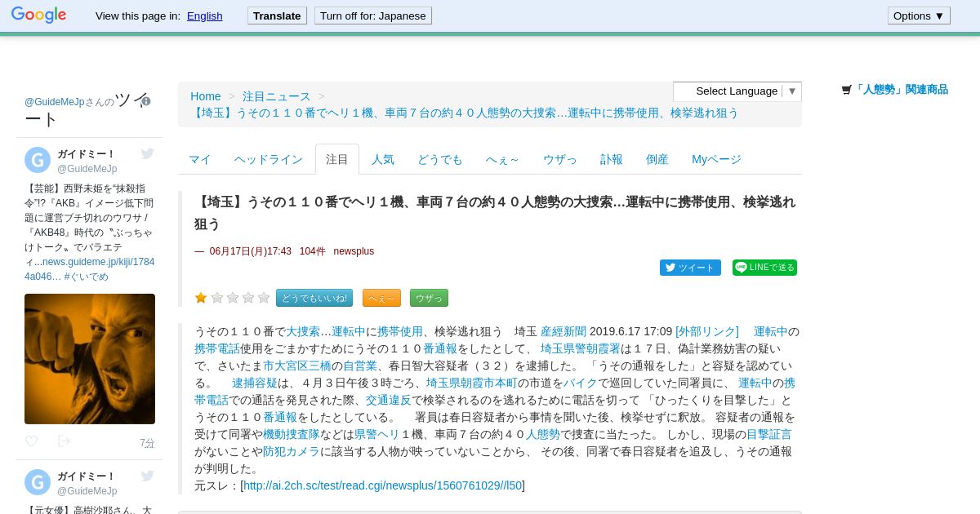Open the 交通違反 link
980x514 pixels.
tap(389, 400)
